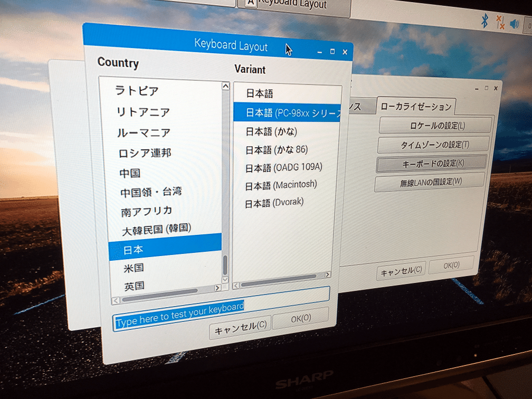Minimize the Keyboard Layout dialog
532x399 pixels.
pyautogui.click(x=320, y=52)
